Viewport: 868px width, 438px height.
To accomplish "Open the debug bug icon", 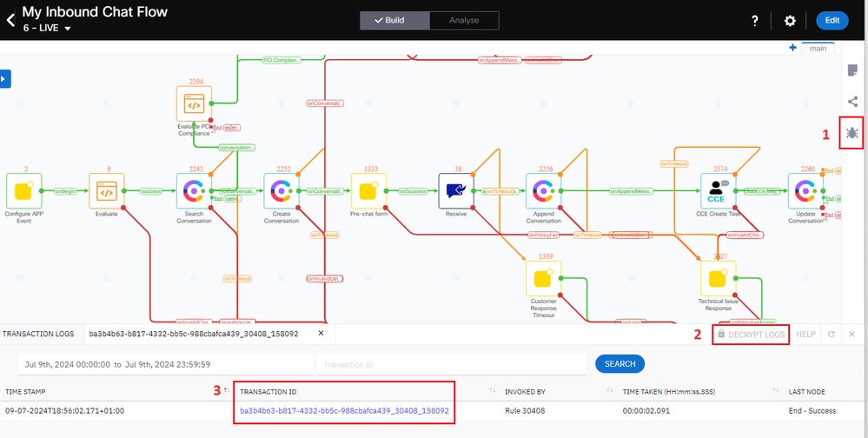I will [852, 132].
